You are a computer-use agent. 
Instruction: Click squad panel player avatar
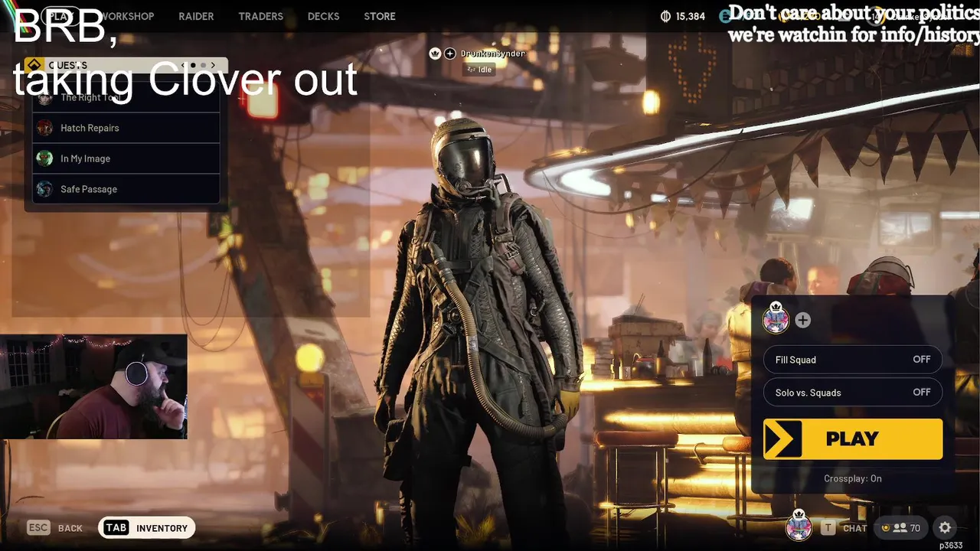pos(776,318)
